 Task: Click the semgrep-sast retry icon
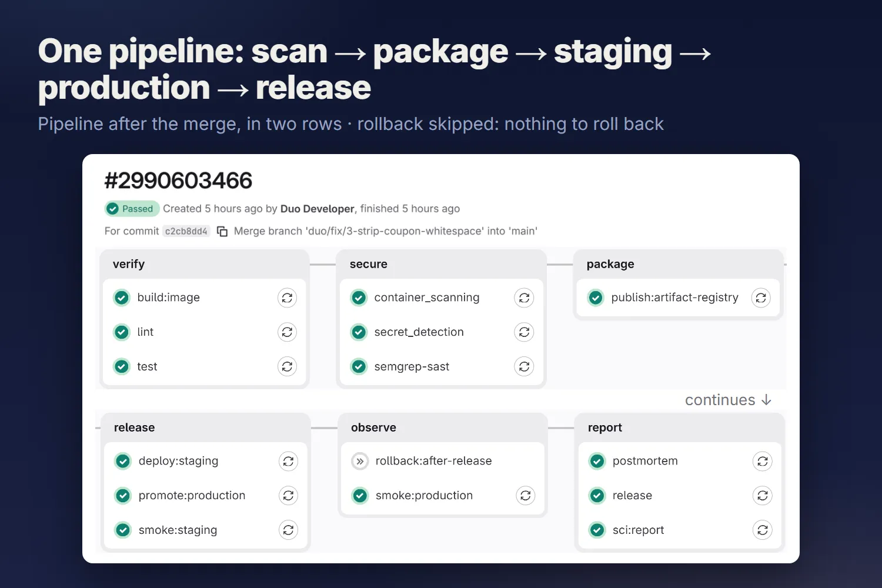pyautogui.click(x=524, y=367)
